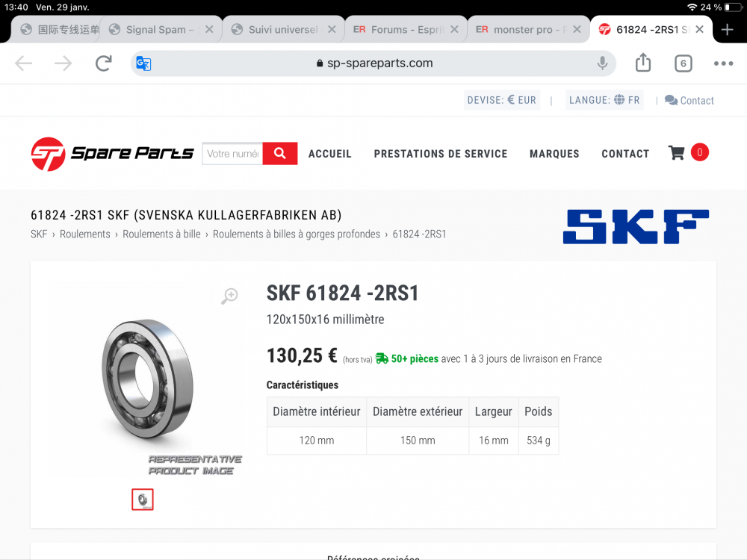Screen dimensions: 747x560
Task: Click the 534 g table cell
Action: 539,441
